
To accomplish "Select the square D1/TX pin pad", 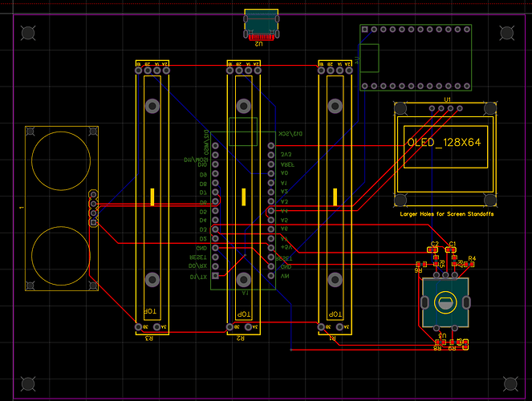I will 215,276.
